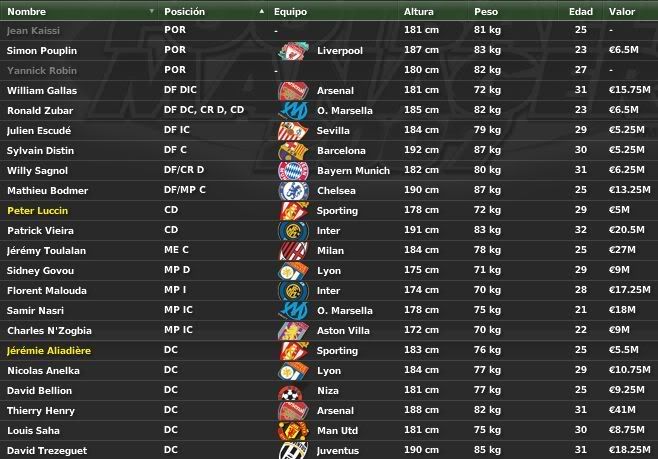Open Thierry Henry's player profile
The image size is (658, 459).
(x=41, y=411)
